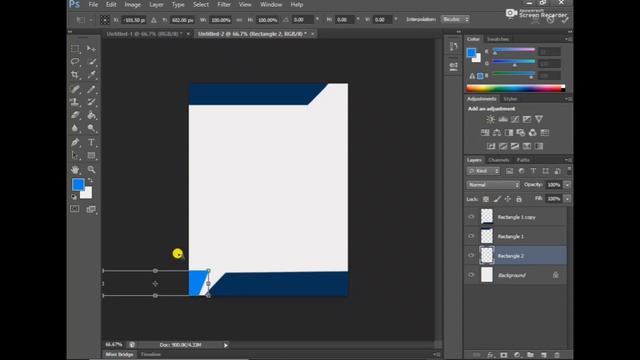Add Color Balance adjustment

pos(497,133)
